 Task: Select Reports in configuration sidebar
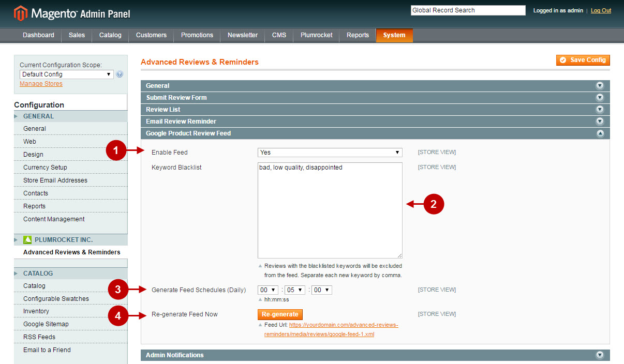point(34,206)
